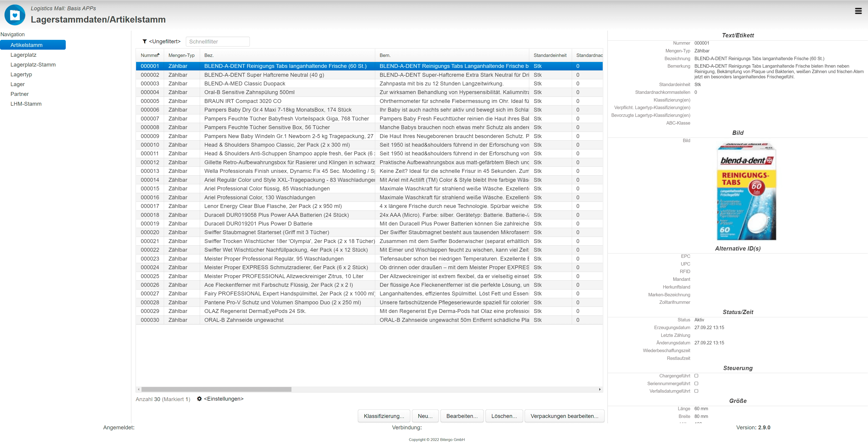Click the filter funnel icon

click(144, 41)
